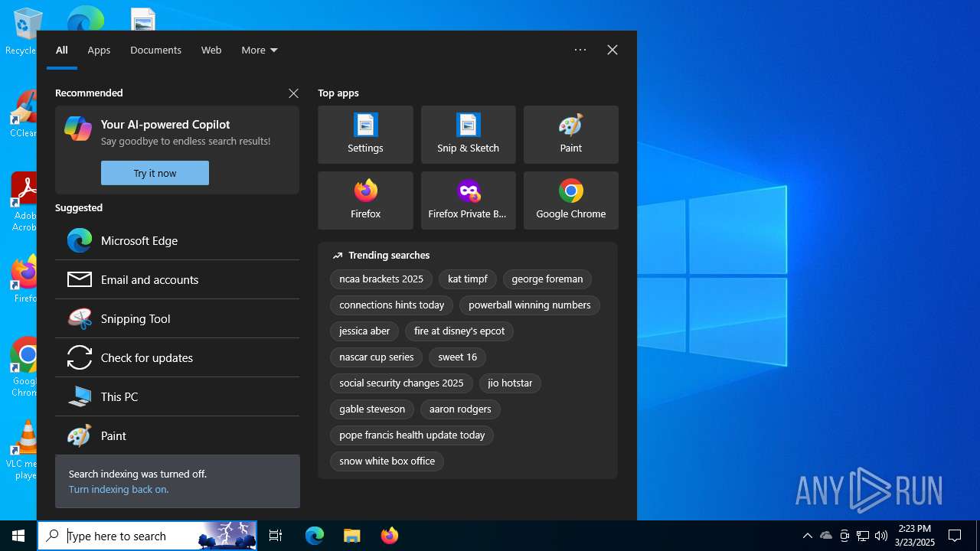The height and width of the screenshot is (551, 980).
Task: Dismiss the Recommended section
Action: [293, 93]
